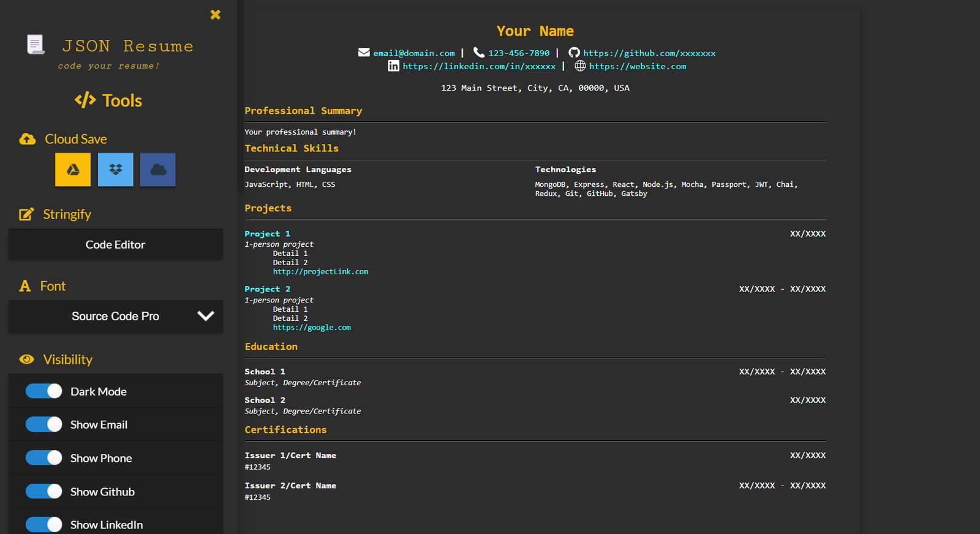The width and height of the screenshot is (980, 534).
Task: Close the tools sidebar with the X
Action: click(x=215, y=15)
